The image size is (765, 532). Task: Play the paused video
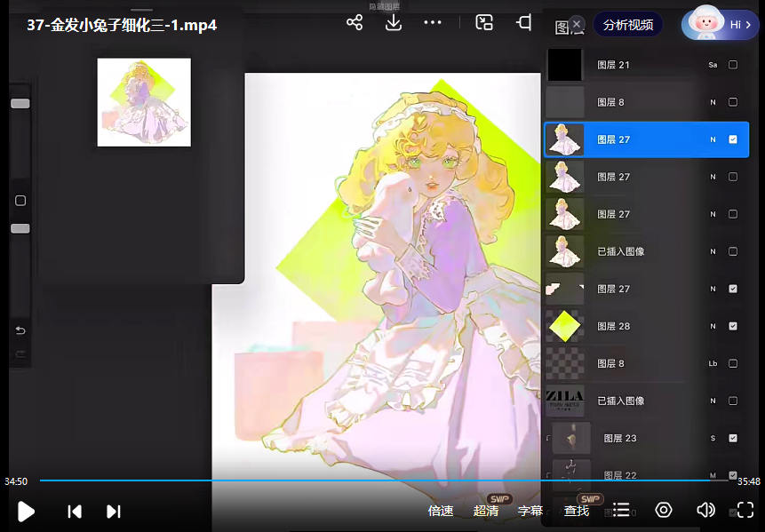[27, 511]
